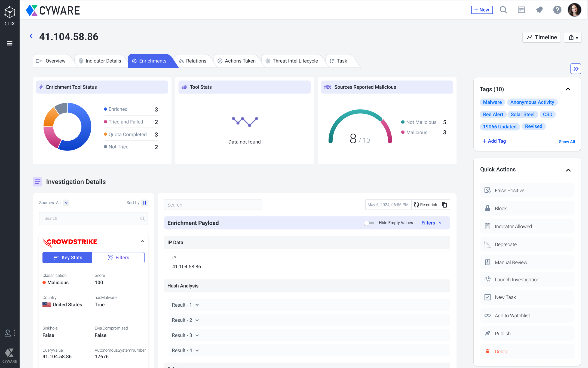Click the Delete trash icon in Quick Actions
This screenshot has width=588, height=368.
click(488, 351)
